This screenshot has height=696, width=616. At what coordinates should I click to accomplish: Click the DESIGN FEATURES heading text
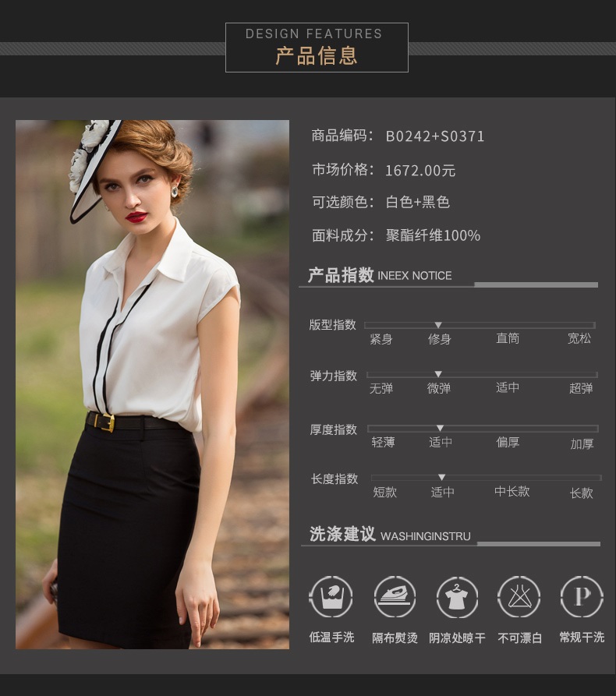313,34
